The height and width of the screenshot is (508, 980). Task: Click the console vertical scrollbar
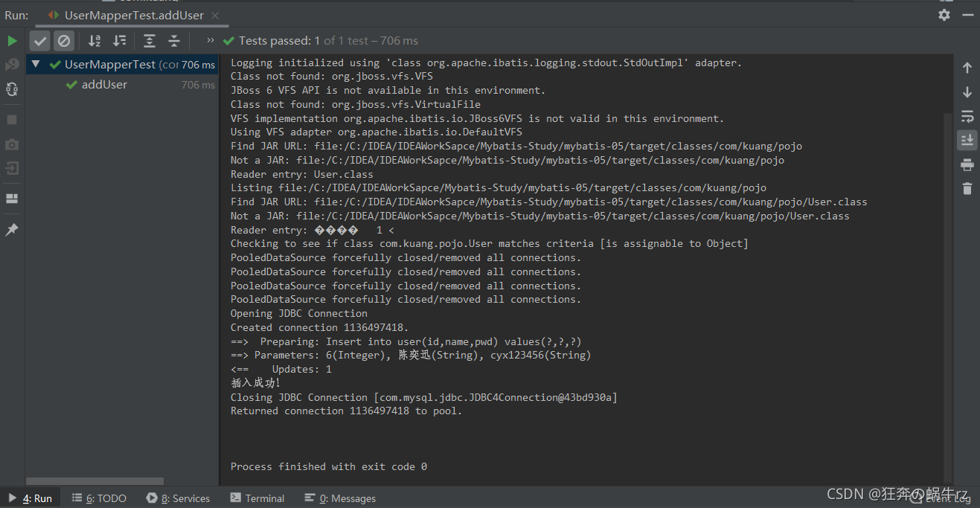tap(947, 298)
